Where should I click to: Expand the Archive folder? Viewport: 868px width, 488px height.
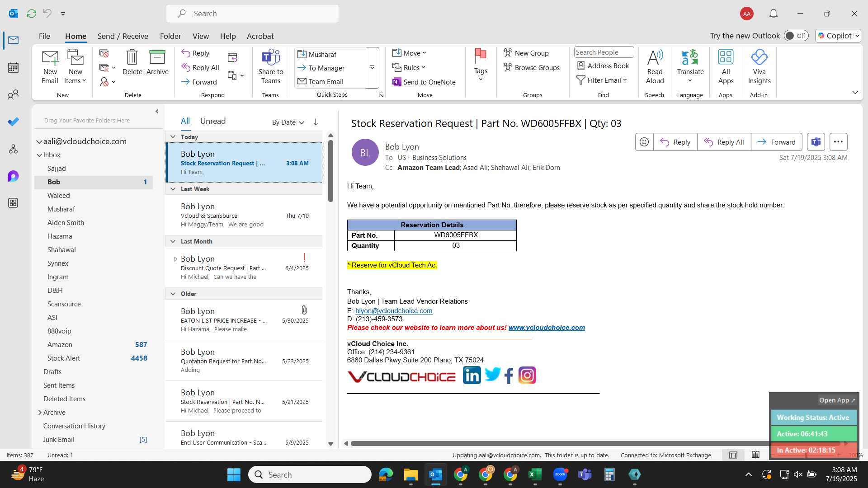[x=40, y=413]
